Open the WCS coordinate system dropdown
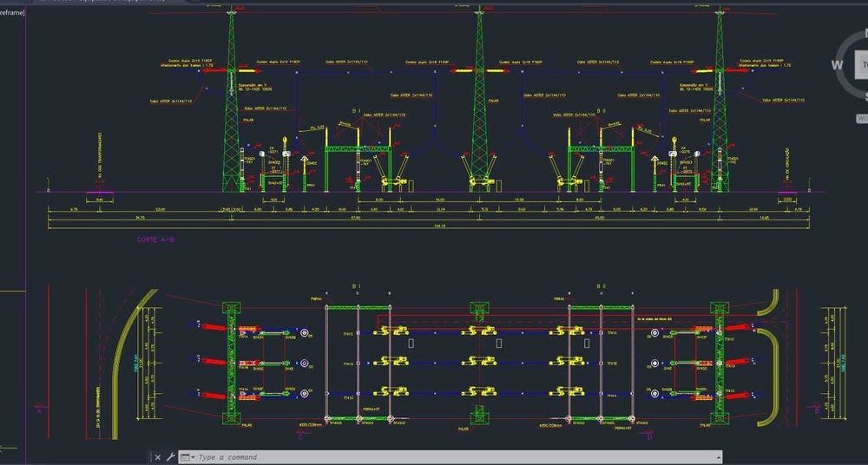The height and width of the screenshot is (465, 868). [x=863, y=119]
